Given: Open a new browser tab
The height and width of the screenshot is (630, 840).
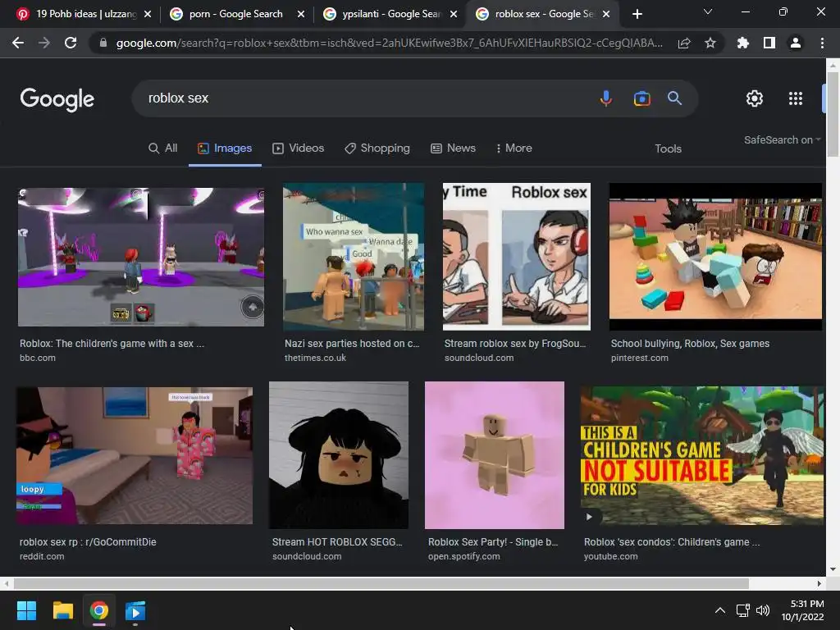Looking at the screenshot, I should click(x=637, y=14).
